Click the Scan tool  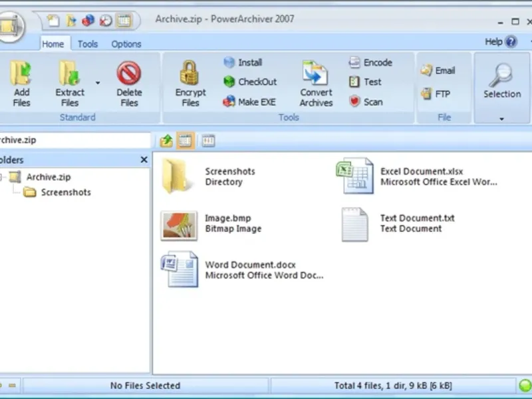coord(366,102)
